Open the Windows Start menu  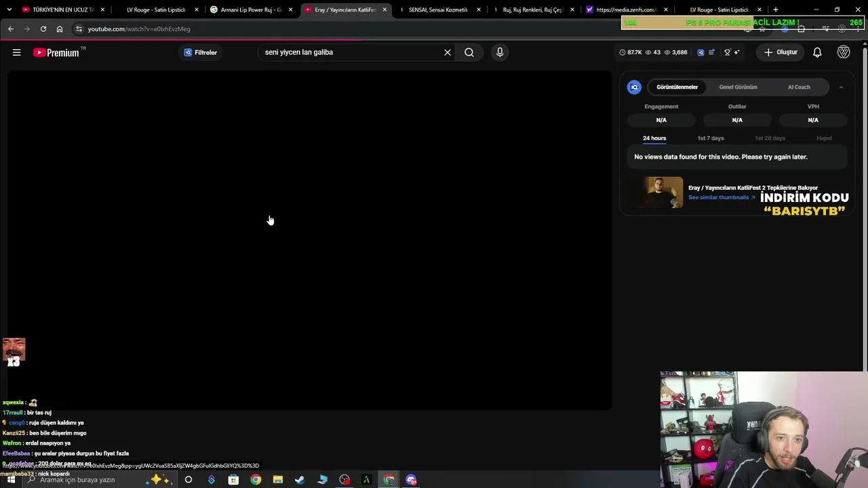[11, 480]
